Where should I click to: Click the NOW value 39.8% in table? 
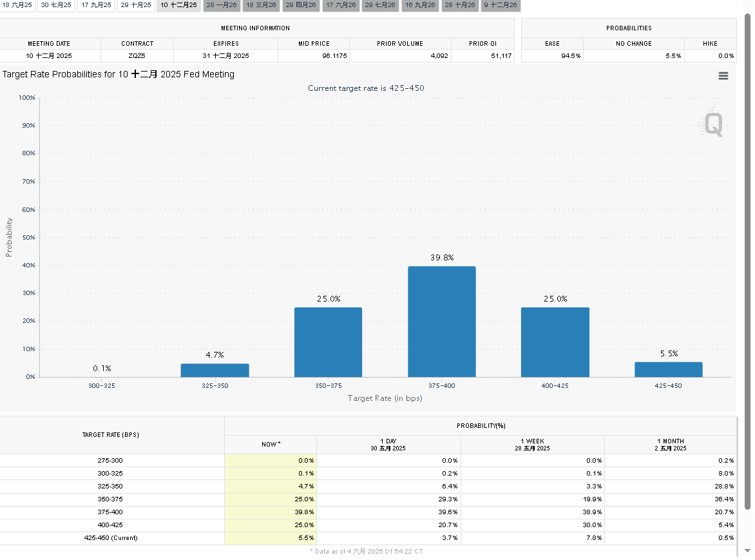click(x=304, y=512)
